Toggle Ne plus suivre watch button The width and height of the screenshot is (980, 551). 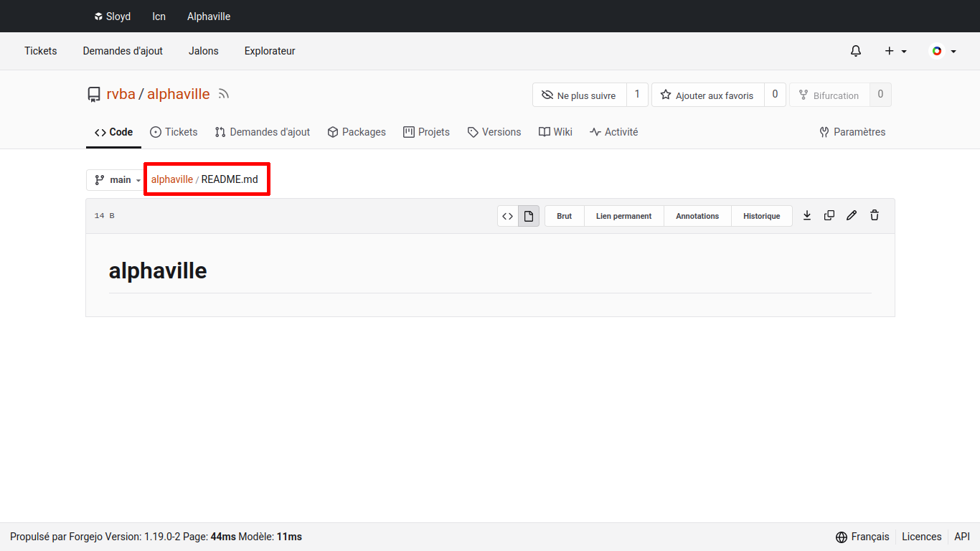click(579, 95)
